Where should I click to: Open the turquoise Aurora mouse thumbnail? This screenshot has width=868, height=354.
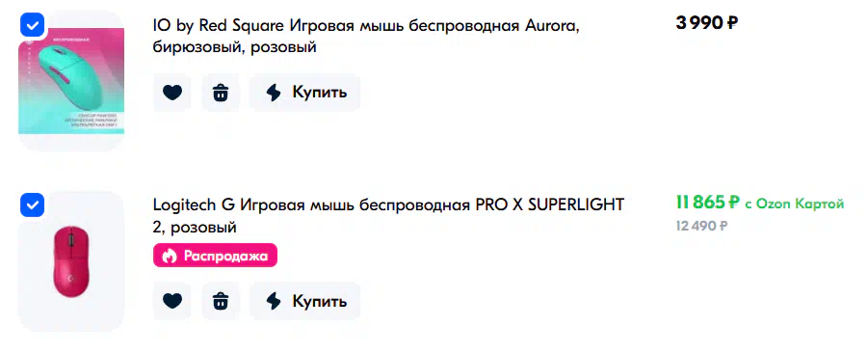tap(71, 81)
